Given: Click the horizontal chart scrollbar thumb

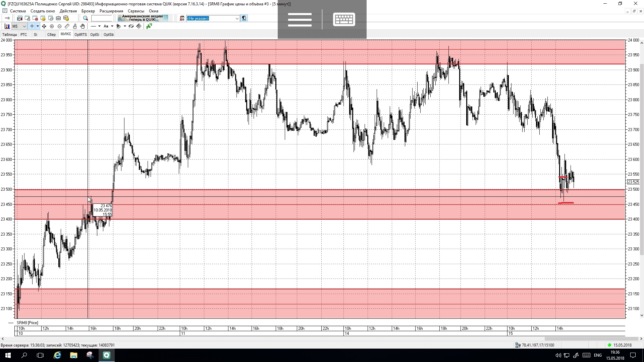Looking at the screenshot, I should [x=592, y=339].
